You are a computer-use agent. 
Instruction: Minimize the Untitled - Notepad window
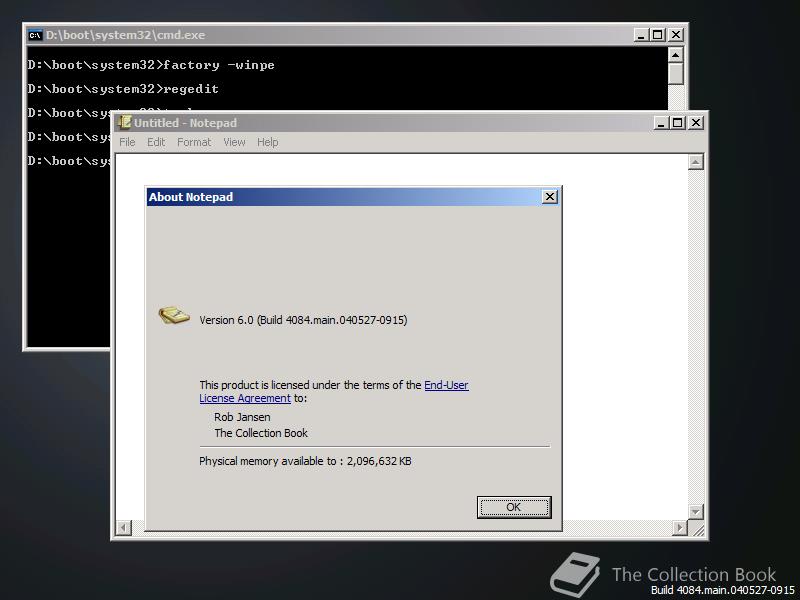pos(661,123)
